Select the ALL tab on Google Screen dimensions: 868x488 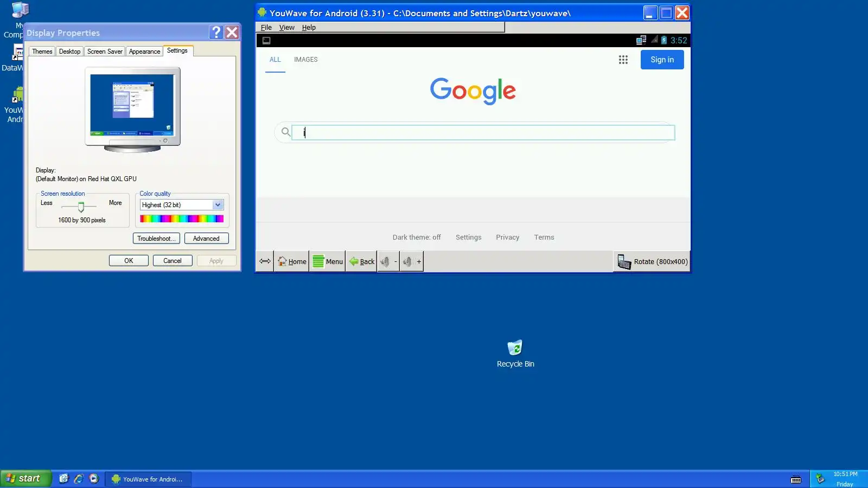275,60
